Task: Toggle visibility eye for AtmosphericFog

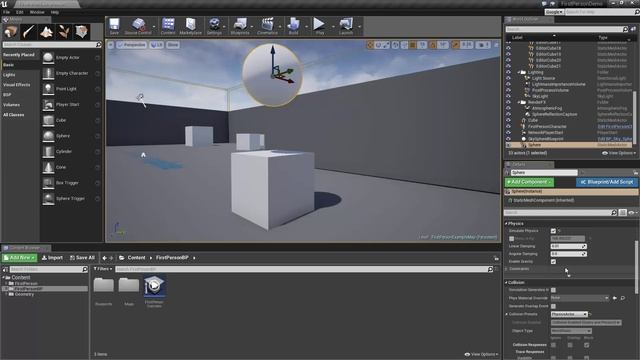Action: tap(508, 108)
